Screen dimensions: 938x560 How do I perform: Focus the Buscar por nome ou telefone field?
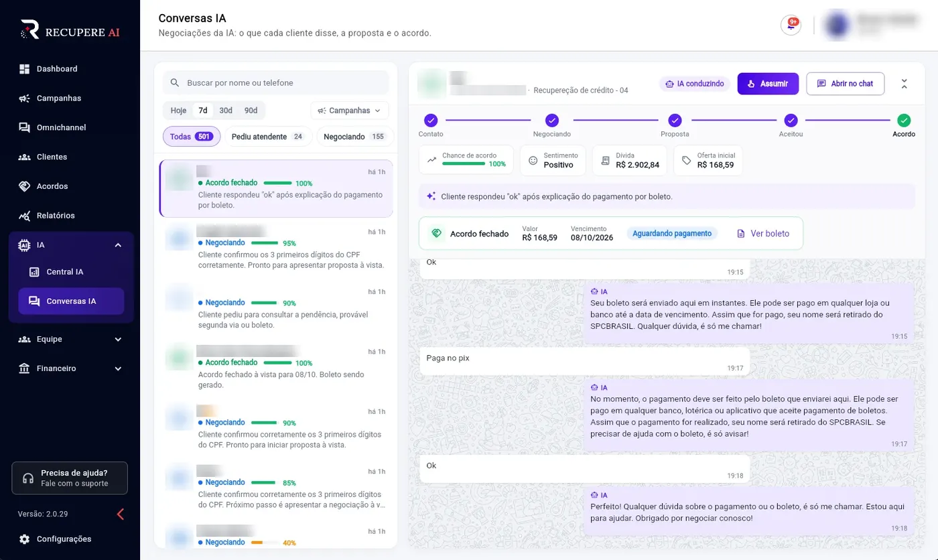click(x=275, y=83)
